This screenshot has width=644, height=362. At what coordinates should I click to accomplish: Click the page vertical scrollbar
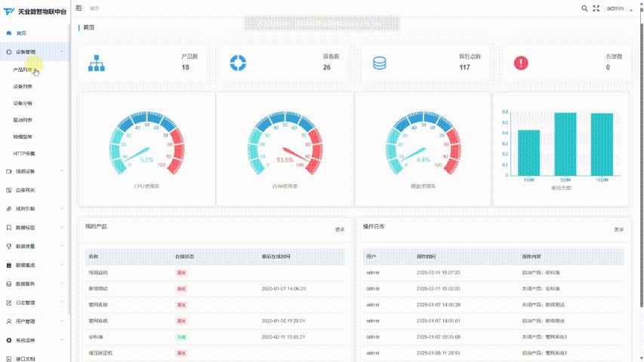641,164
